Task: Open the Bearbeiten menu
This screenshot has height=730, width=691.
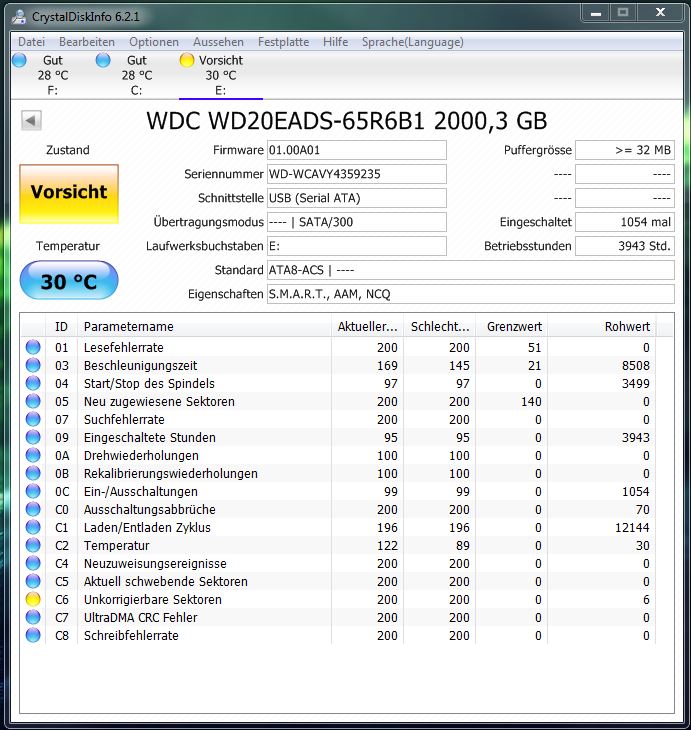Action: tap(87, 42)
